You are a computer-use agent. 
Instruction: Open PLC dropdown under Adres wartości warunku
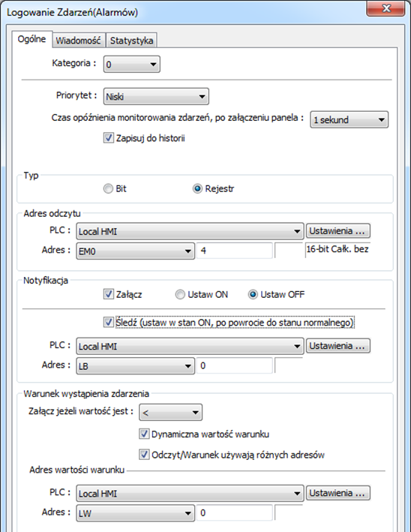pos(190,493)
